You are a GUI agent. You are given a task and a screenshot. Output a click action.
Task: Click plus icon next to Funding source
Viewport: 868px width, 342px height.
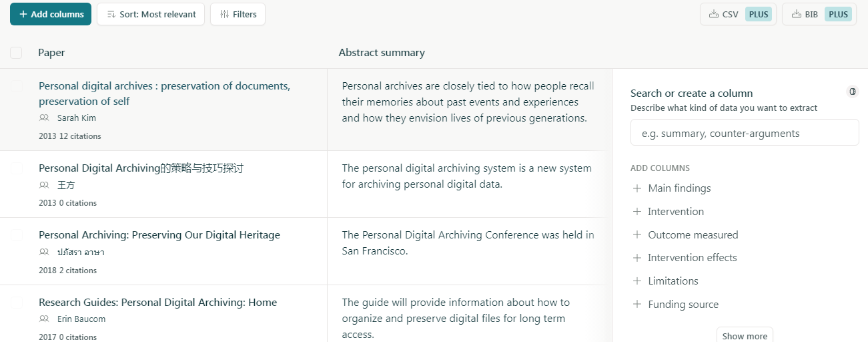coord(636,305)
